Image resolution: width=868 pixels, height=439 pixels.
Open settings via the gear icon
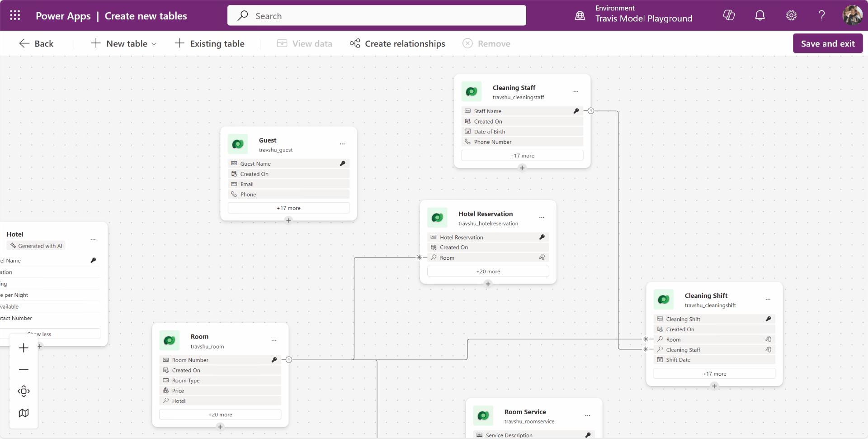pyautogui.click(x=791, y=15)
